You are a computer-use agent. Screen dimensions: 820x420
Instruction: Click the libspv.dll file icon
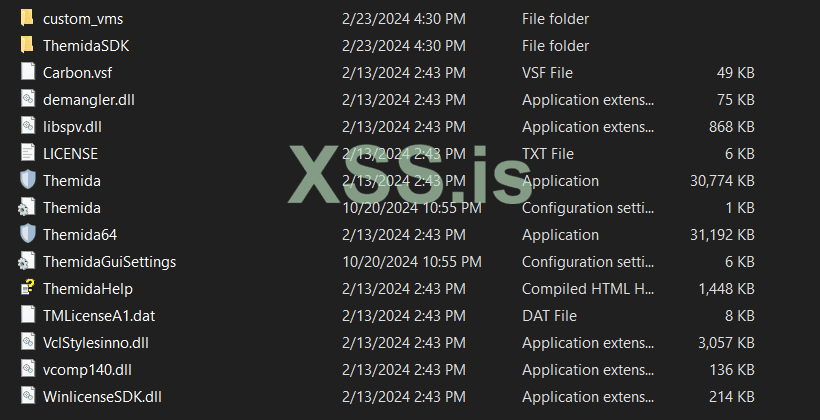(x=27, y=127)
